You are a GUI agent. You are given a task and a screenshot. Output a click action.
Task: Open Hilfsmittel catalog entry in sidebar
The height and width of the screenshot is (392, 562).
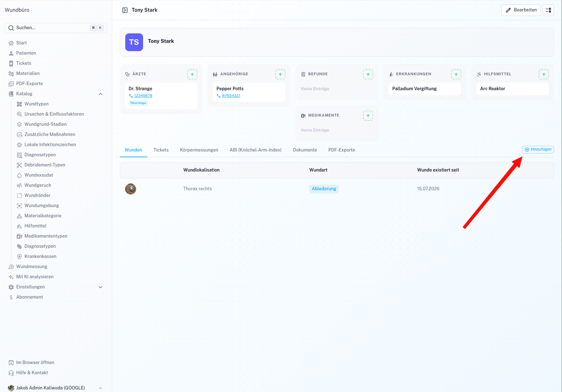click(35, 226)
